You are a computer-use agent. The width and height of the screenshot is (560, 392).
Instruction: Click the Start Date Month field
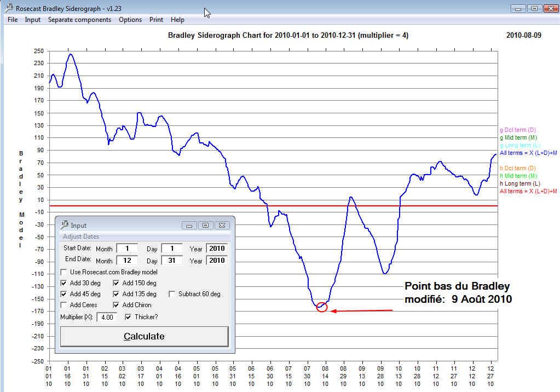coord(127,249)
